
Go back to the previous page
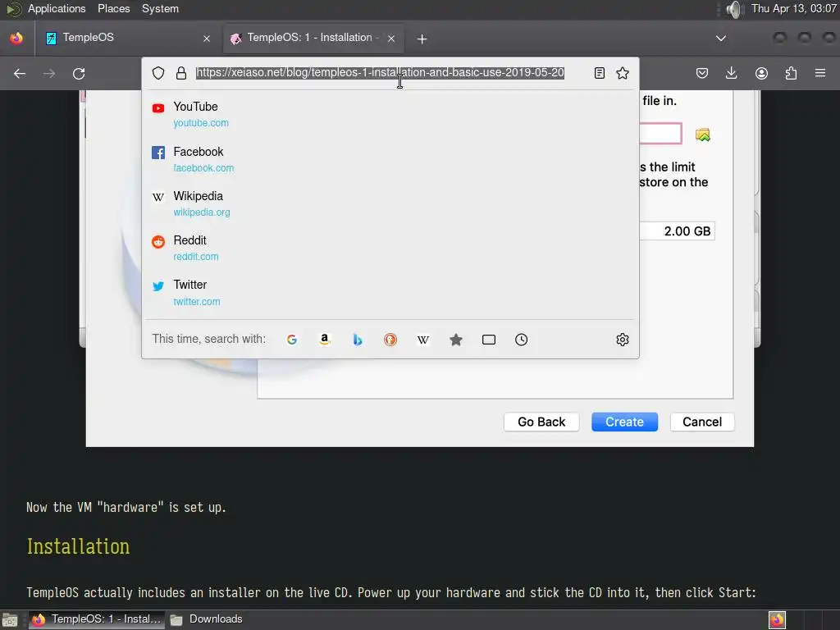[20, 73]
